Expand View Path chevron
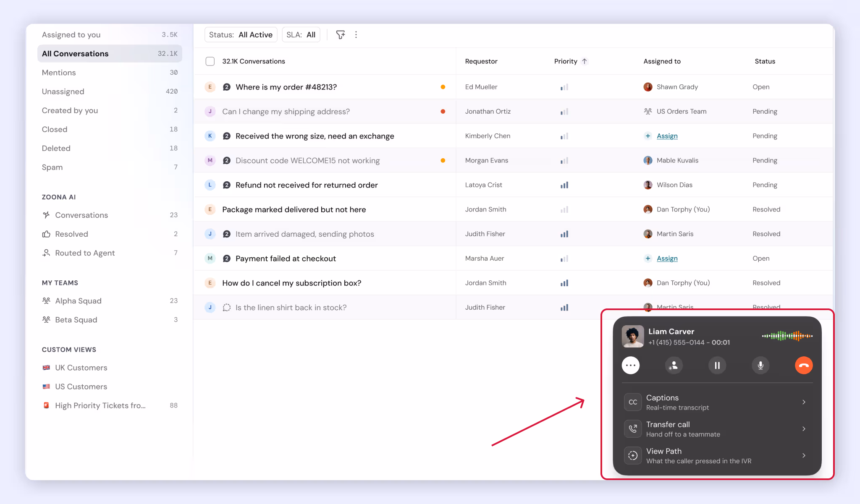The height and width of the screenshot is (504, 860). click(x=804, y=456)
